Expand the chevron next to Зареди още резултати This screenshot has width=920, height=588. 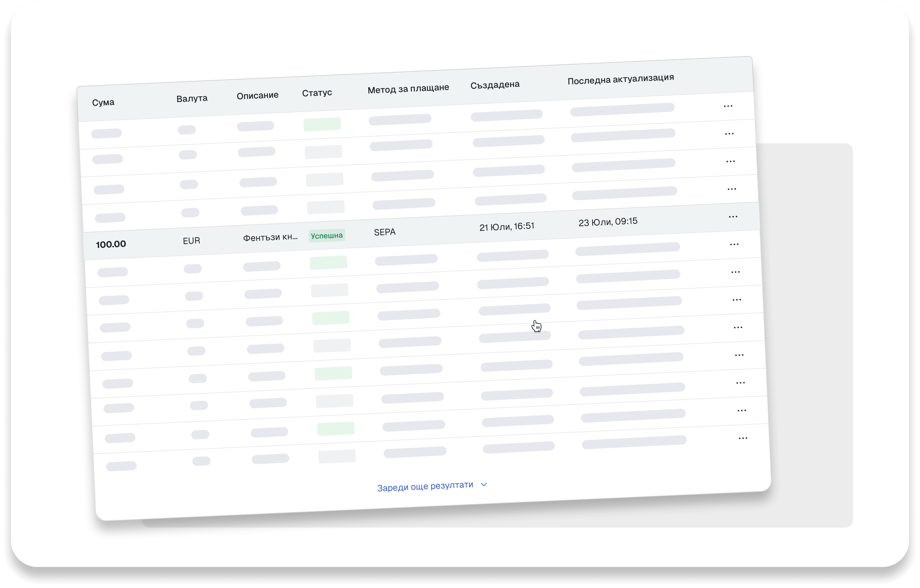[484, 485]
